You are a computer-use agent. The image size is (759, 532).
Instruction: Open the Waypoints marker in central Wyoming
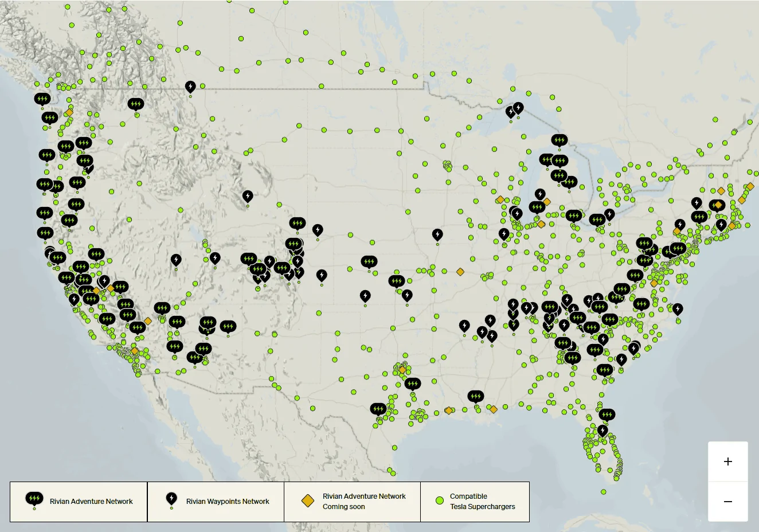pos(248,197)
